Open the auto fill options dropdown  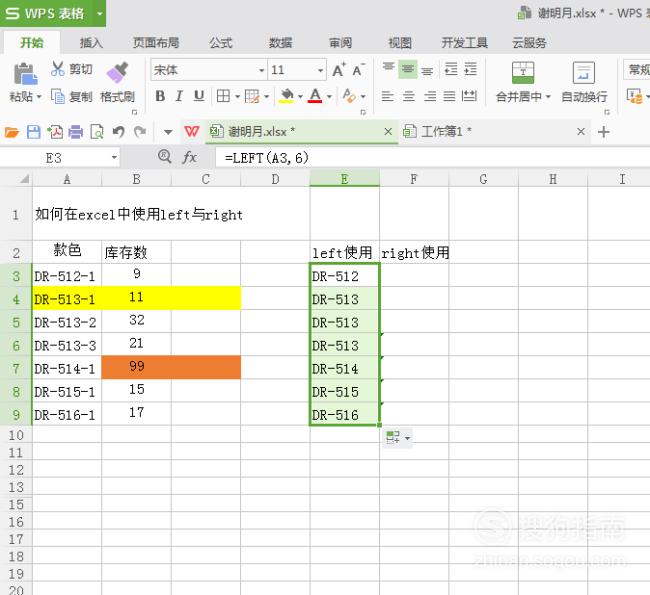click(x=397, y=438)
